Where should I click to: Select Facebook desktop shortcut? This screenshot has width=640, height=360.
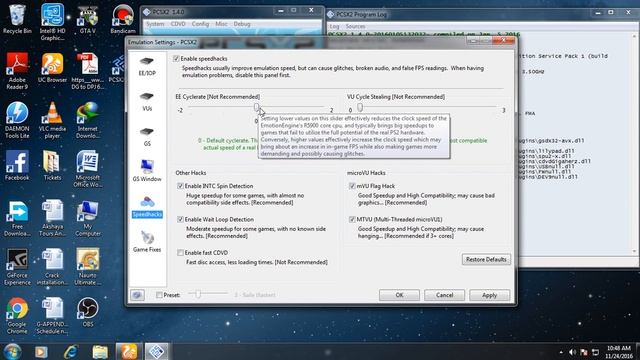(17, 166)
